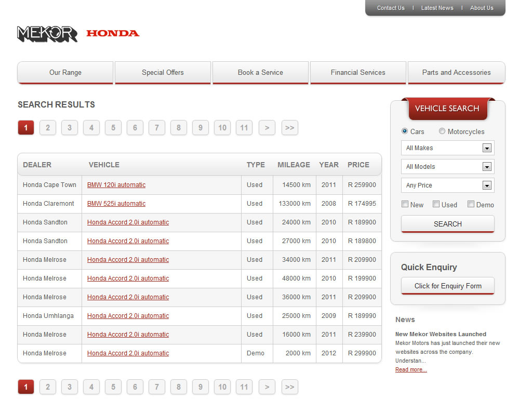Open the Special Offers menu tab

[x=163, y=73]
